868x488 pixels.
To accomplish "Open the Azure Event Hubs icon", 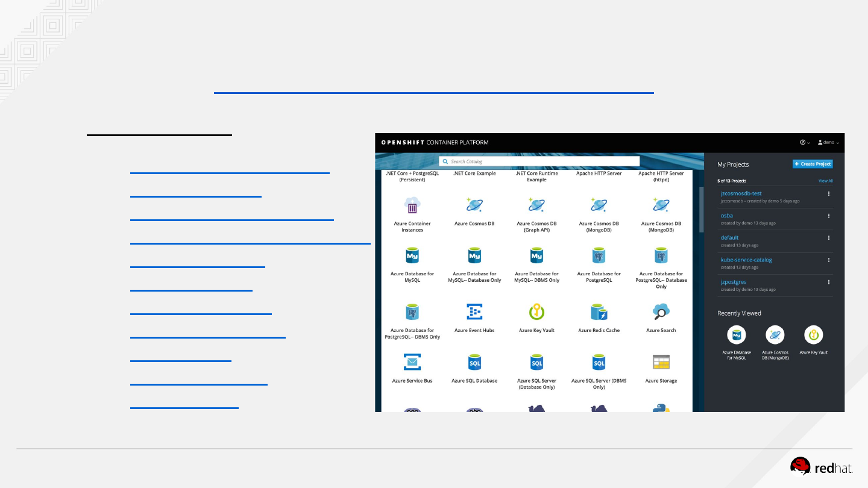I will (x=474, y=312).
